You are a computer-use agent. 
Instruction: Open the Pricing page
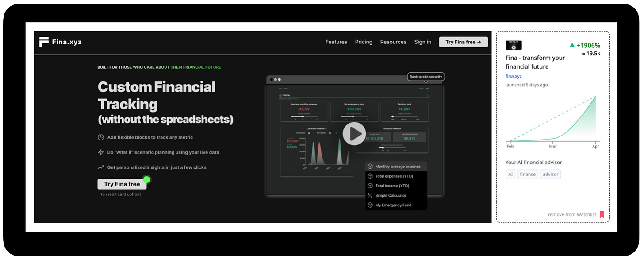[364, 42]
